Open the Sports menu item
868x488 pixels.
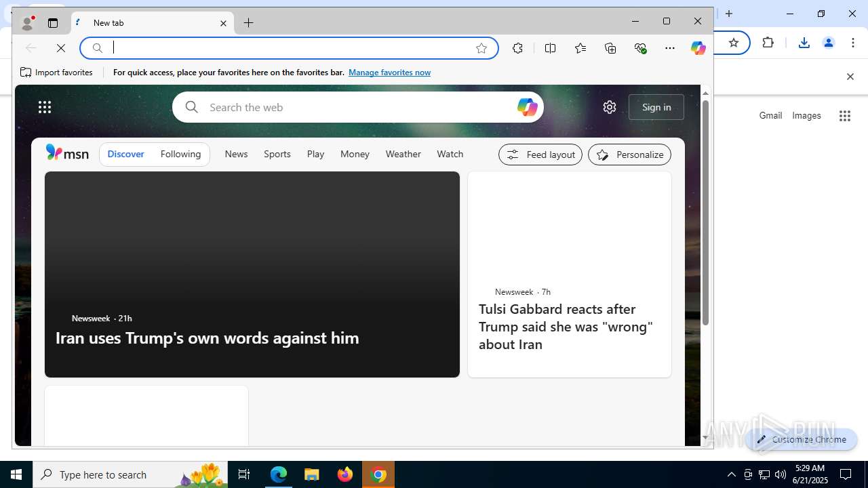(x=277, y=155)
